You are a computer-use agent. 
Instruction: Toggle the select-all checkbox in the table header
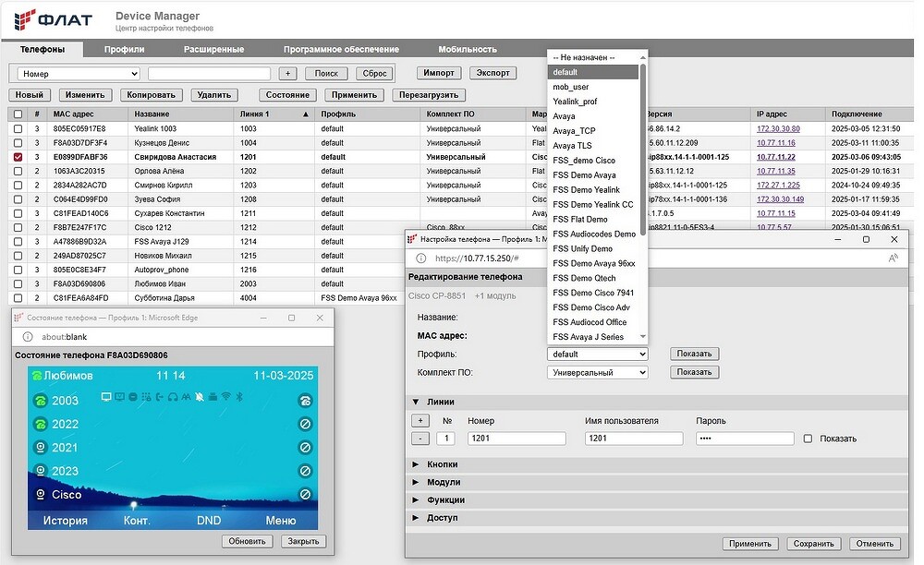18,114
